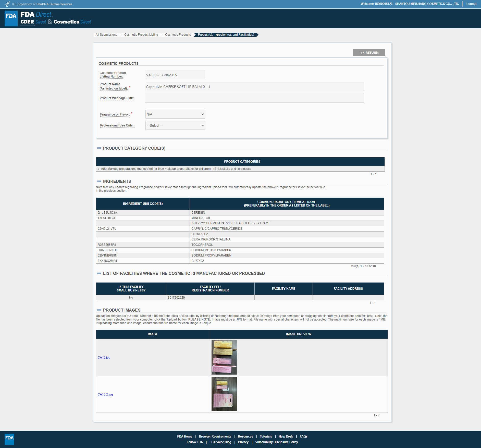This screenshot has height=448, width=481.
Task: Collapse the Product Category Code(s) section
Action: 99,148
